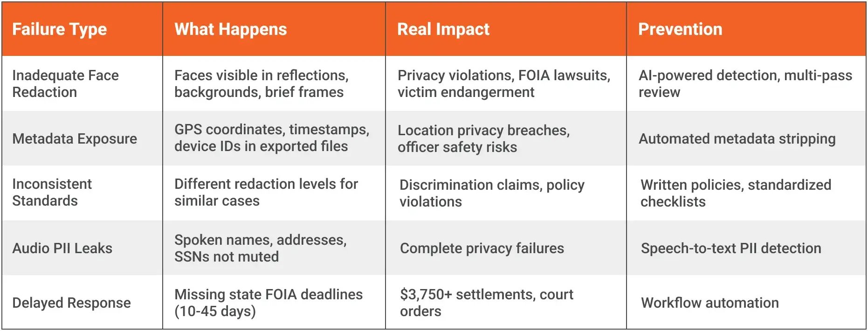Click the Inadequate Face Redaction cell

point(65,83)
